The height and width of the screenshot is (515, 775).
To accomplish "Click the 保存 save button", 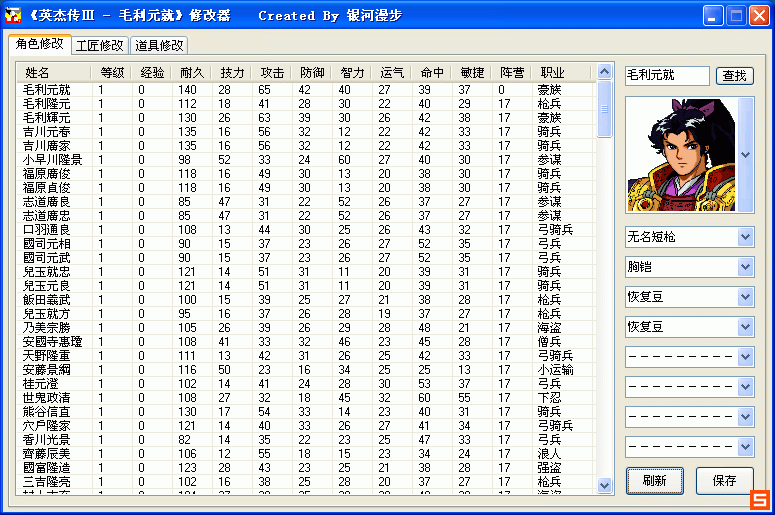I will coord(725,480).
